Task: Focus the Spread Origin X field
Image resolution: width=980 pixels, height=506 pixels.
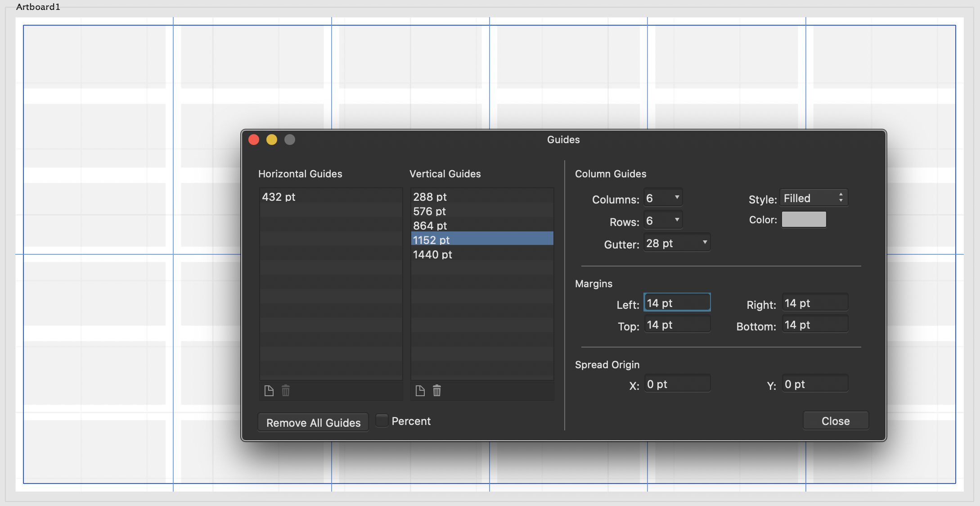Action: 677,384
